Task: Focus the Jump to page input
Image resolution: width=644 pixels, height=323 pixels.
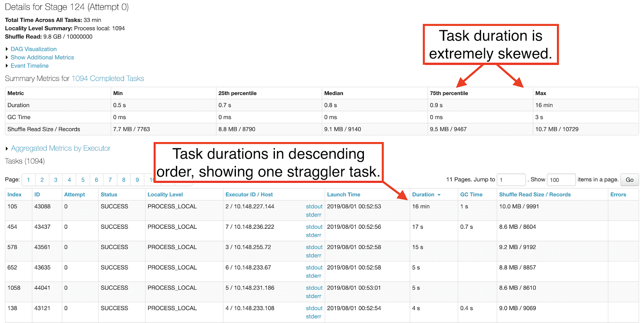Action: 511,180
